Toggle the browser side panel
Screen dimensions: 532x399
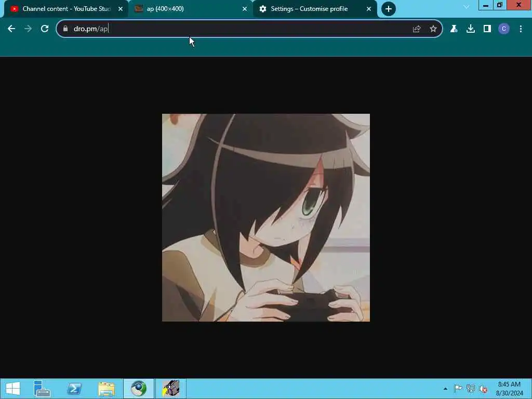click(487, 29)
